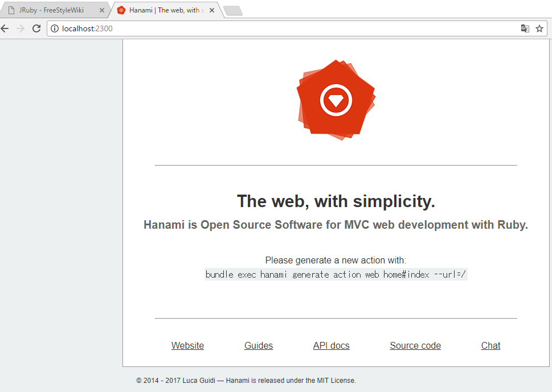Open the Source code link

tap(415, 345)
